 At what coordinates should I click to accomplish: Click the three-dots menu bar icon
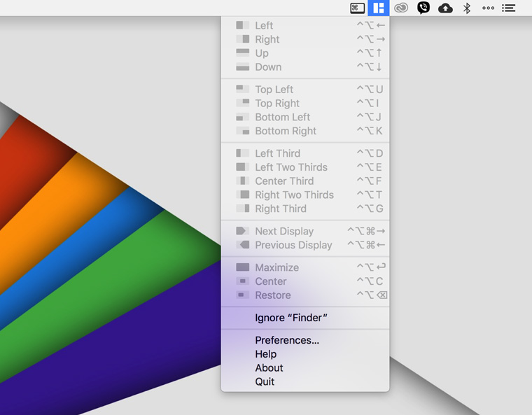[x=488, y=8]
